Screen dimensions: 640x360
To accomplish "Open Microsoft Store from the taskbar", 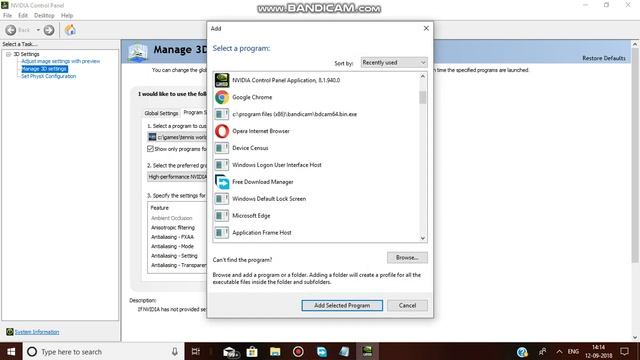I will 252,351.
